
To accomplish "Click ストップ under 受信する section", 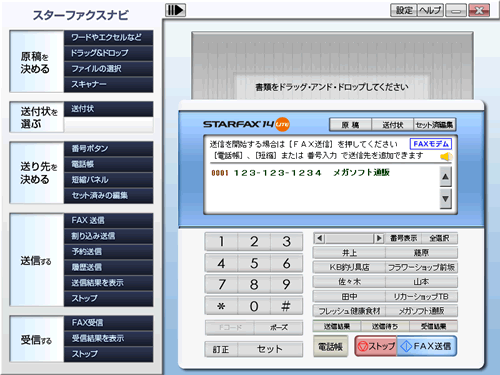I will 108,354.
